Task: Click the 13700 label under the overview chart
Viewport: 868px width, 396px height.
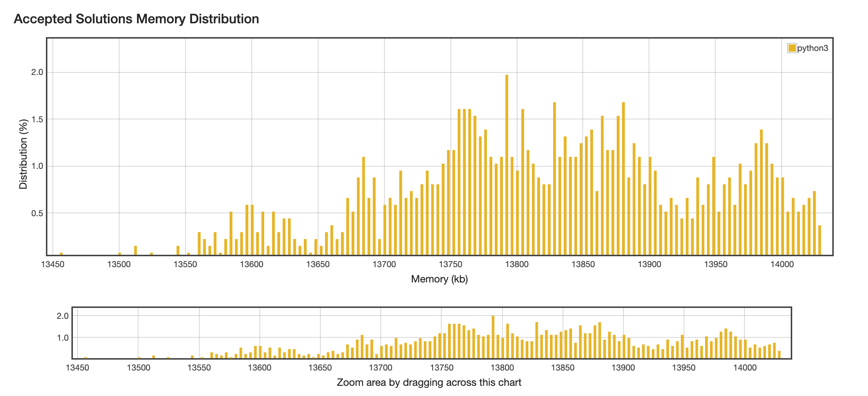Action: (380, 368)
